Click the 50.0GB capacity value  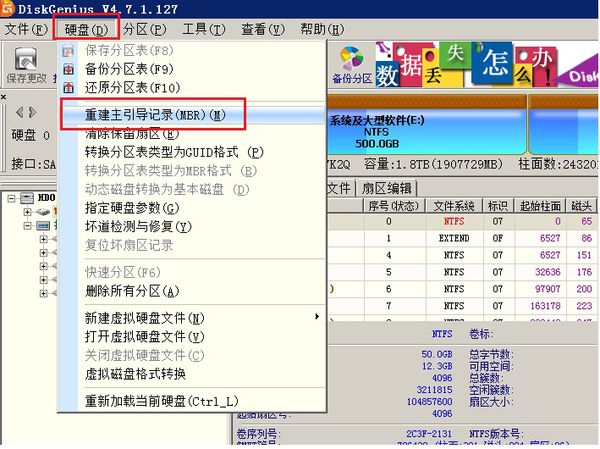coord(437,354)
